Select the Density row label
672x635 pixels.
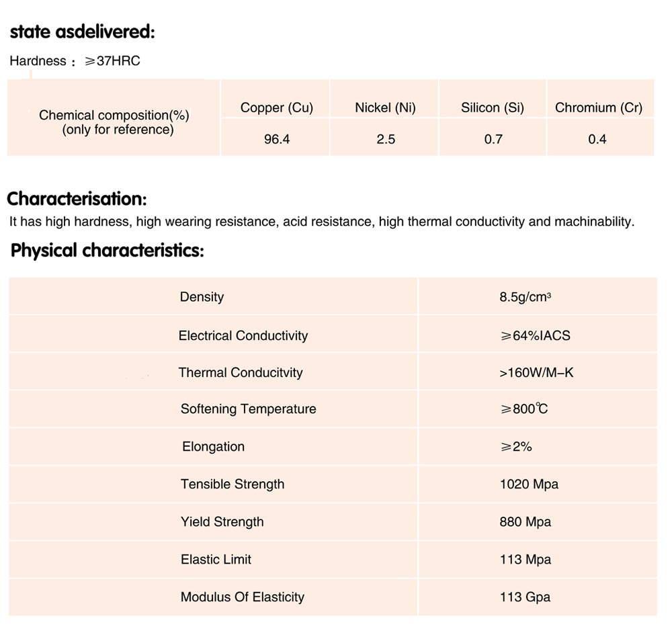point(202,297)
